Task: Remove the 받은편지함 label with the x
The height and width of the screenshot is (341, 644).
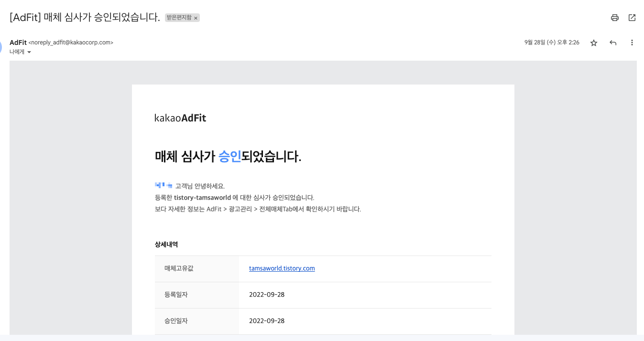Action: coord(196,18)
